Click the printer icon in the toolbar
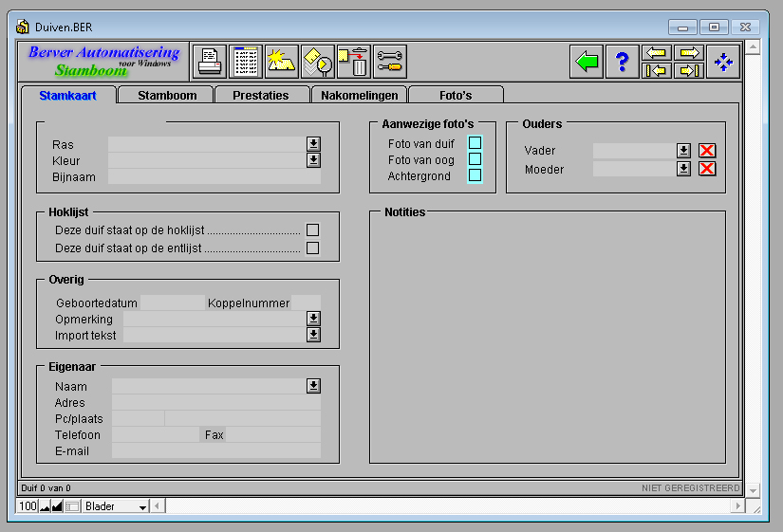 click(210, 62)
